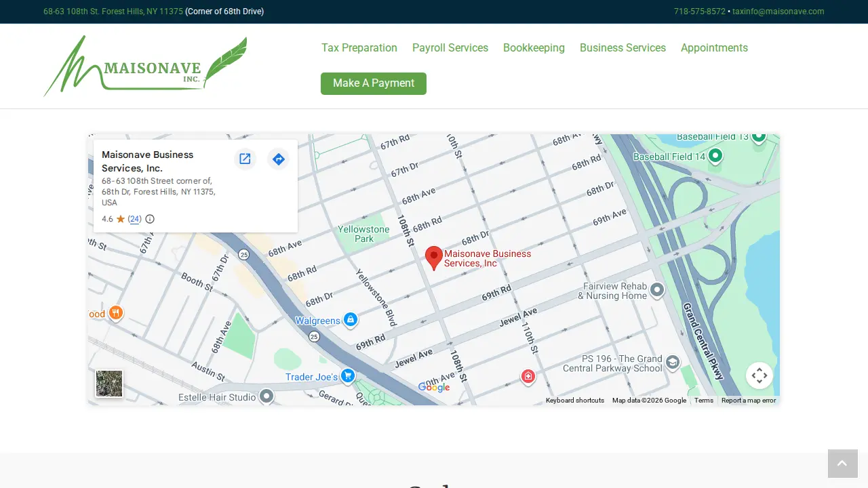This screenshot has height=488, width=868.
Task: Open Keyboard shortcuts on the map
Action: (575, 401)
